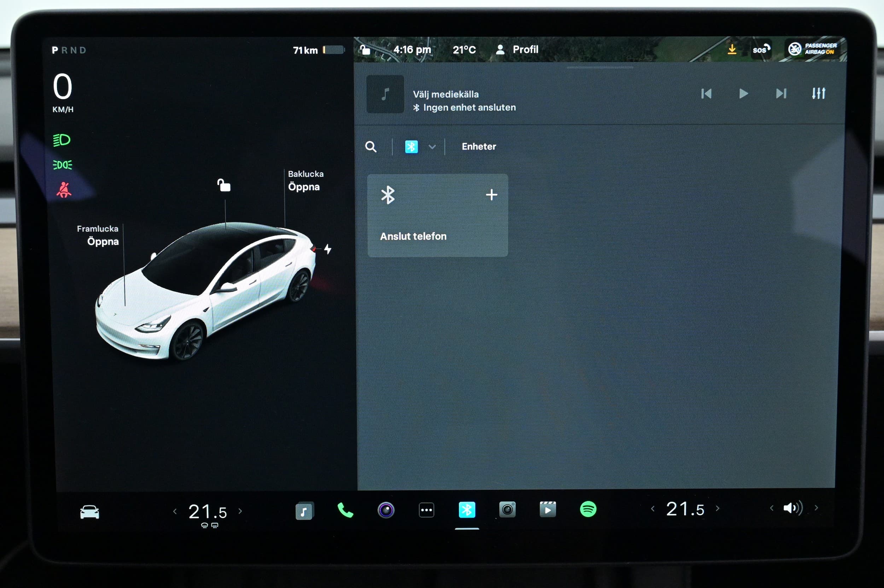Tap battery range 71 km indicator
The height and width of the screenshot is (588, 884).
(x=319, y=50)
